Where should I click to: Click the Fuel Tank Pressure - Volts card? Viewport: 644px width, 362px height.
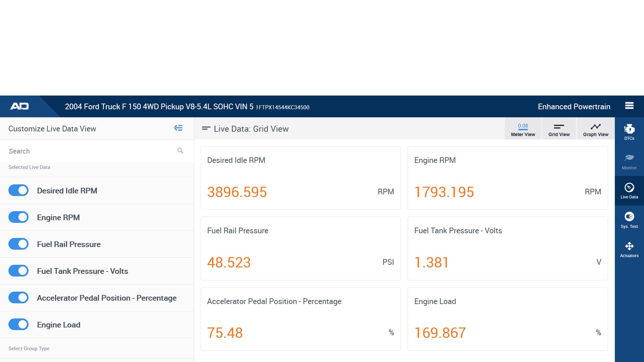507,248
